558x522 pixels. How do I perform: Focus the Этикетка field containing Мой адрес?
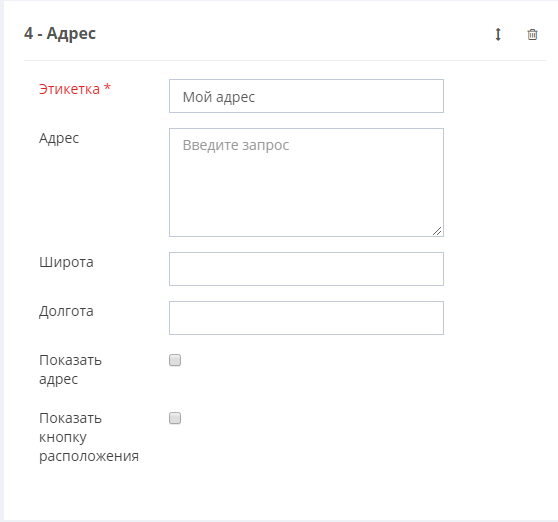click(x=306, y=96)
